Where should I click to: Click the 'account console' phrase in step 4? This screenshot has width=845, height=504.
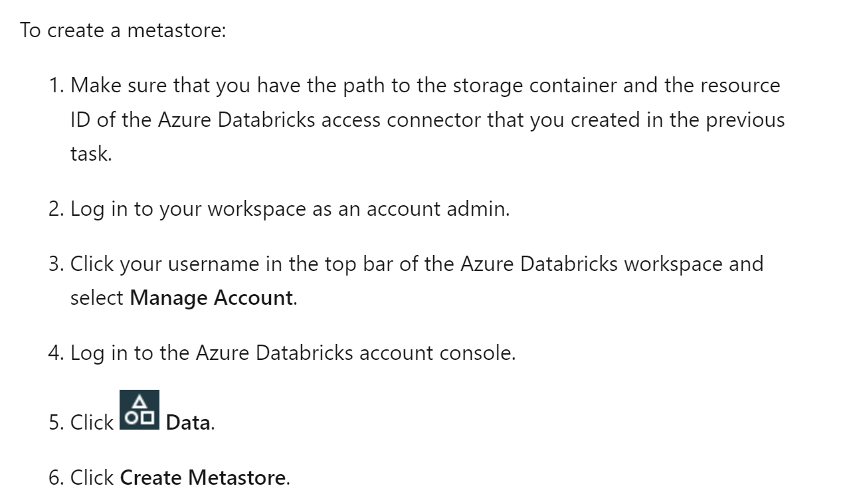click(x=436, y=353)
